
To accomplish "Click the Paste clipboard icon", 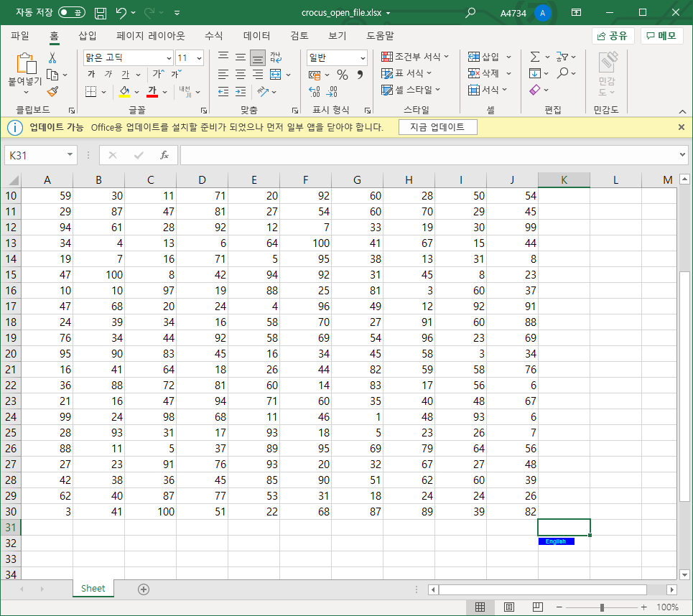I will point(26,63).
